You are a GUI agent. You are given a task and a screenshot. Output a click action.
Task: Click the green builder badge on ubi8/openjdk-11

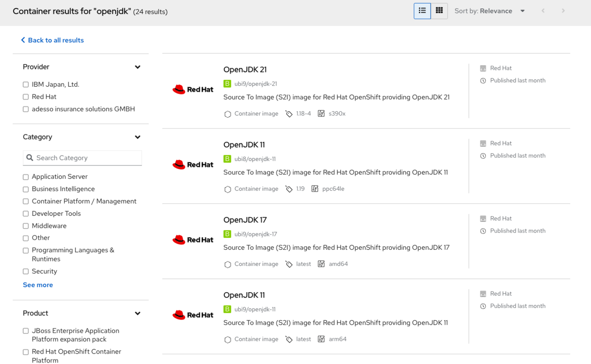click(x=227, y=159)
